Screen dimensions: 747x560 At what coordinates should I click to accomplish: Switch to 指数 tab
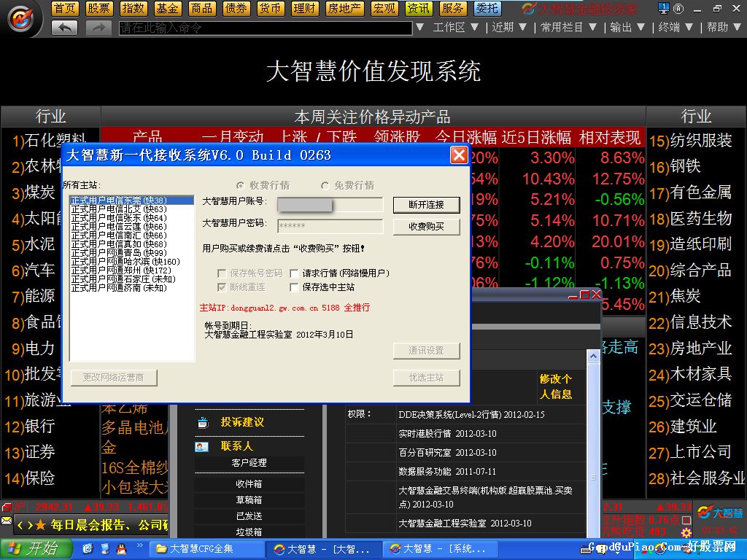[133, 8]
